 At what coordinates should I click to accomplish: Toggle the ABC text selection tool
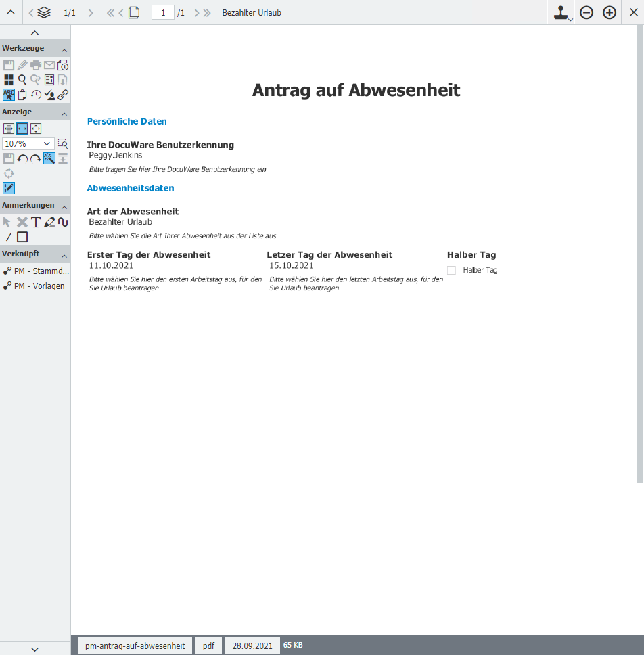[x=9, y=95]
